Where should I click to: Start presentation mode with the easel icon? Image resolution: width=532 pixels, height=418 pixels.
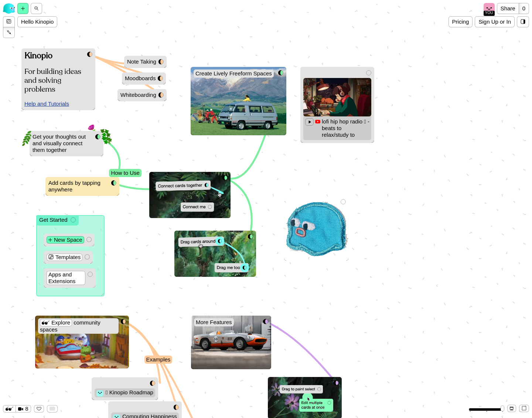click(512, 409)
